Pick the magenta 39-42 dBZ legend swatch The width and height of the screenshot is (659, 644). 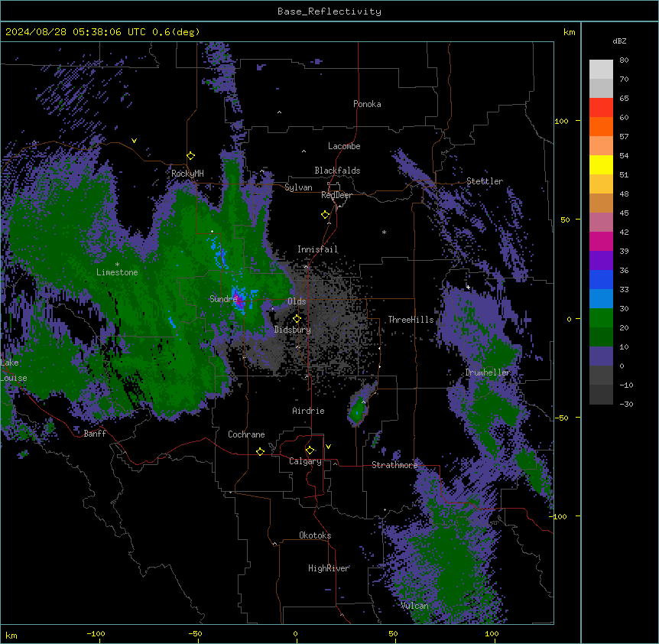601,241
